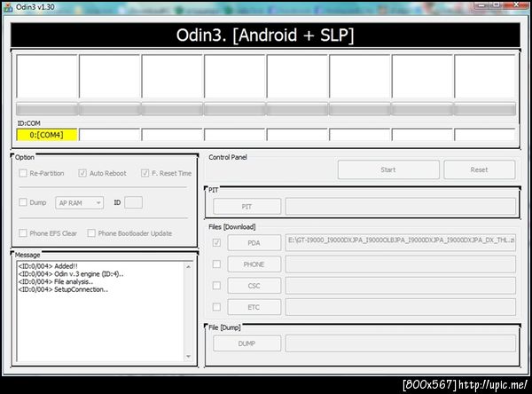Image resolution: width=532 pixels, height=394 pixels.
Task: Click the PHONE file path field
Action: [x=401, y=264]
